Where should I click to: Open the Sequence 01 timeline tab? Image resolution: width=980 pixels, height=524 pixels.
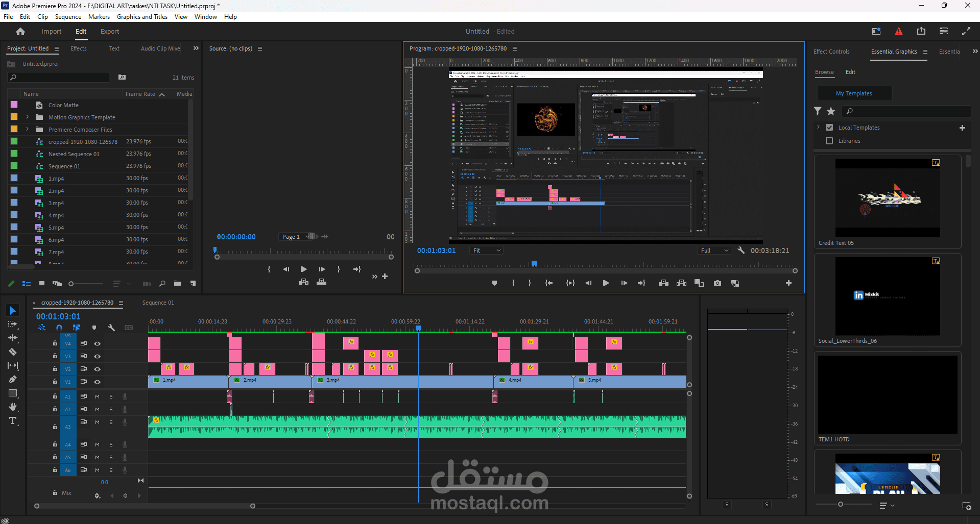(158, 303)
